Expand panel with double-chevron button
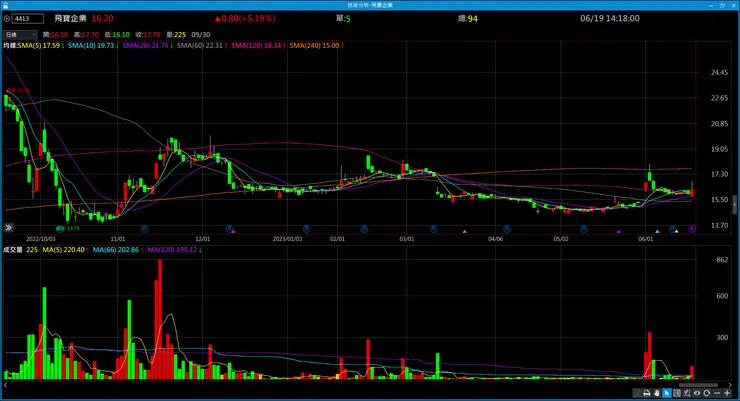 [x=8, y=228]
